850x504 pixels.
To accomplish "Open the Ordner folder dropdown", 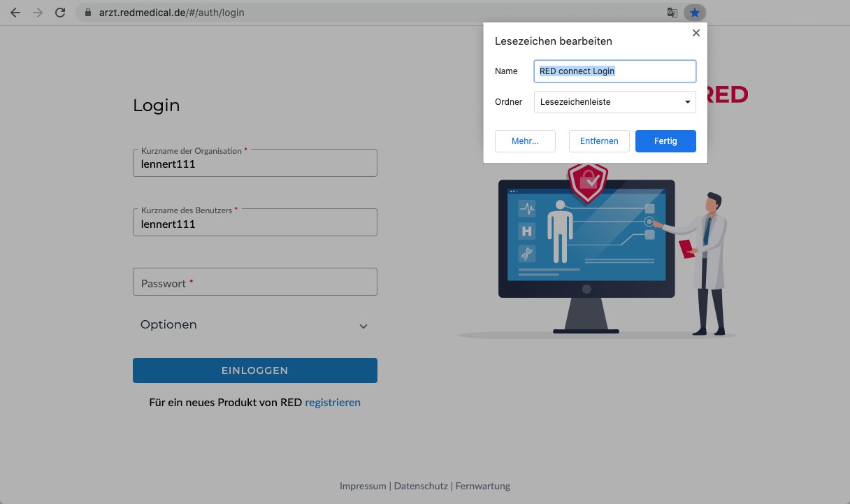I will coord(614,102).
